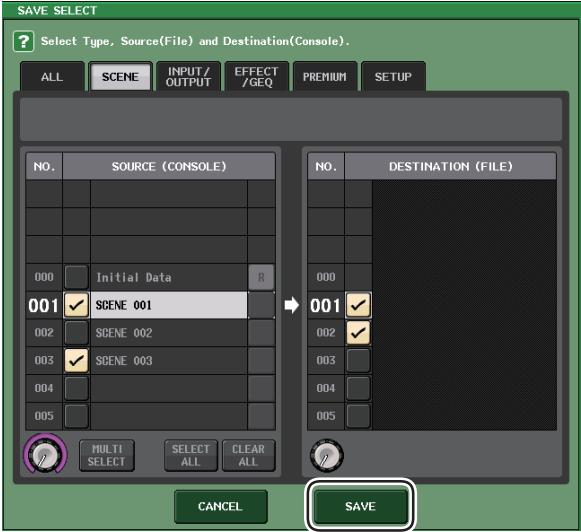Select the SCENE 001 row name
Screen dimensions: 581x532
coord(169,305)
